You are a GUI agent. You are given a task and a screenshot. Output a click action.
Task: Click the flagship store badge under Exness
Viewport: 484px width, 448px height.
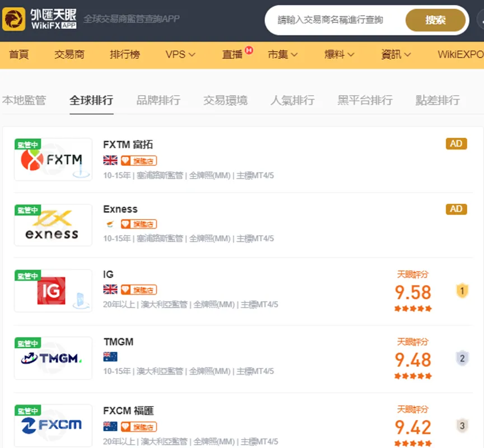[139, 224]
